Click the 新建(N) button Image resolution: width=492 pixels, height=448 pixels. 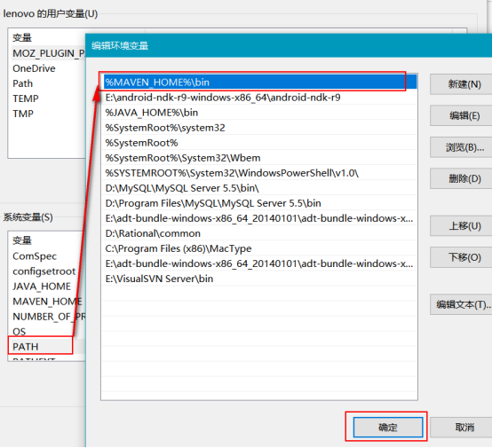[461, 84]
